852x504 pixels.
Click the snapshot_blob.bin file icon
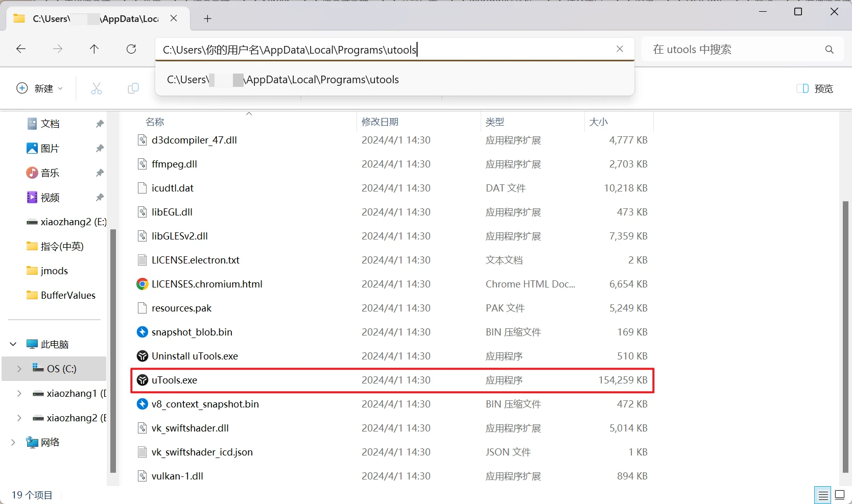[143, 332]
